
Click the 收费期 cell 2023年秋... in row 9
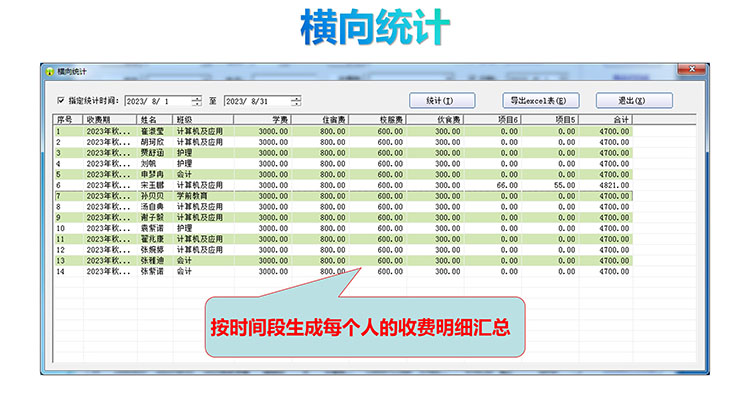point(108,218)
